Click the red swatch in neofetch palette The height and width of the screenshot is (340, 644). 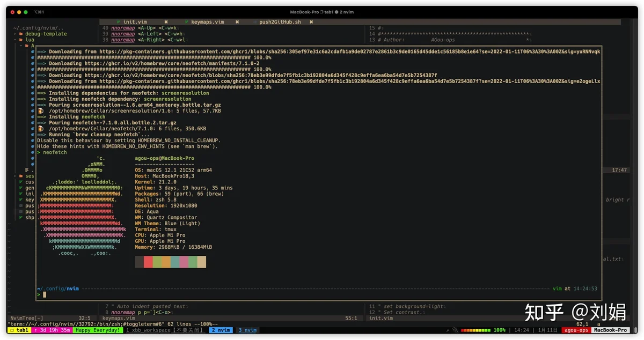(148, 262)
